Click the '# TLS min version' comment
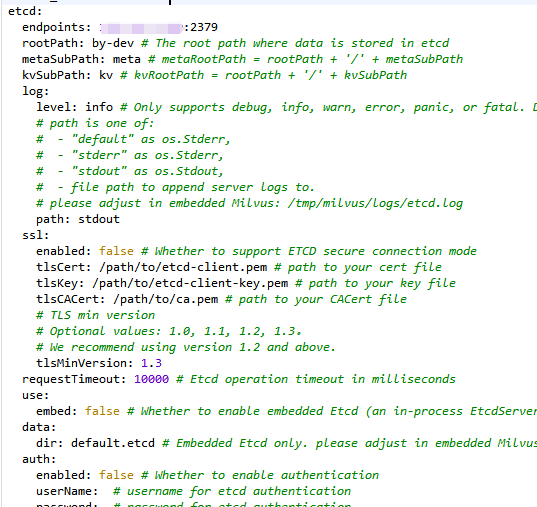Screen dimensions: 537x507 [x=96, y=316]
